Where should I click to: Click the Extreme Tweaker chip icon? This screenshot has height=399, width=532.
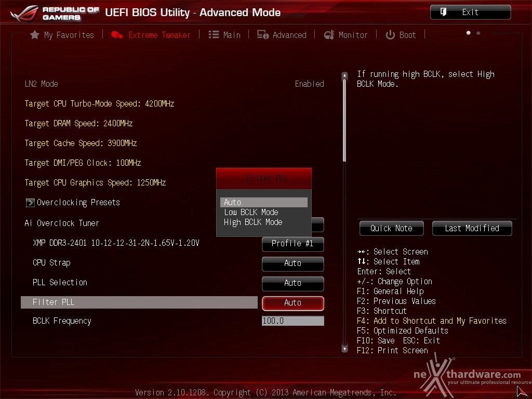click(117, 35)
